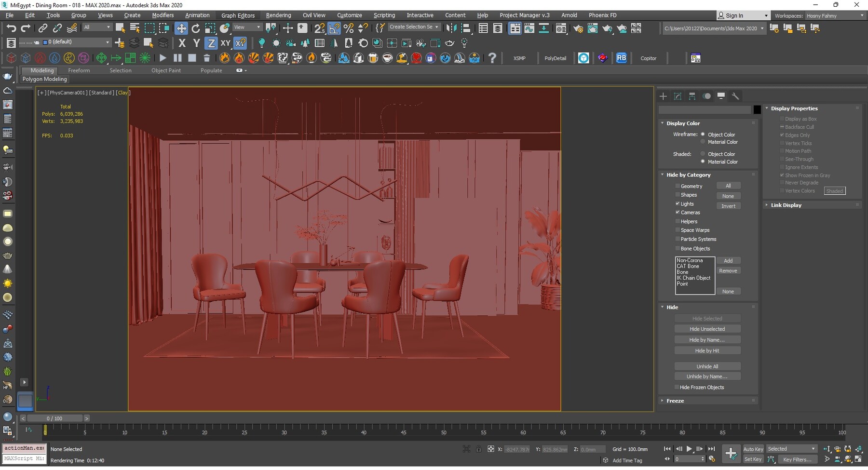This screenshot has width=868, height=470.
Task: Collapse the Display Color rollout
Action: [x=662, y=123]
